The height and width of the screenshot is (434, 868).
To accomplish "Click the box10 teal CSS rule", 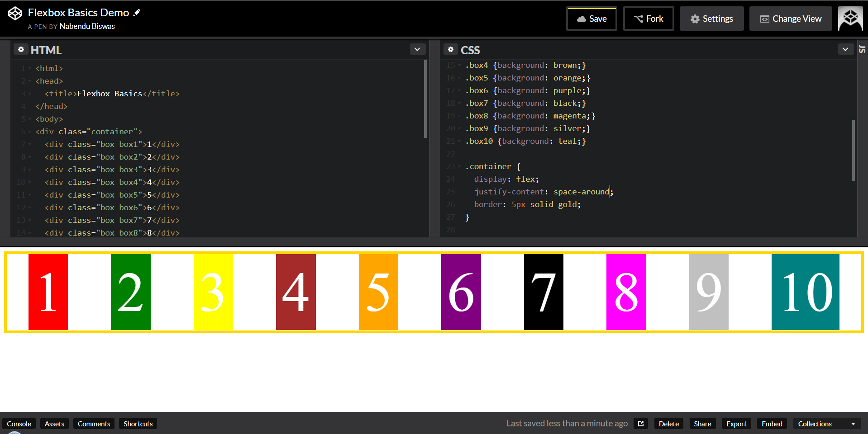I will click(x=525, y=141).
